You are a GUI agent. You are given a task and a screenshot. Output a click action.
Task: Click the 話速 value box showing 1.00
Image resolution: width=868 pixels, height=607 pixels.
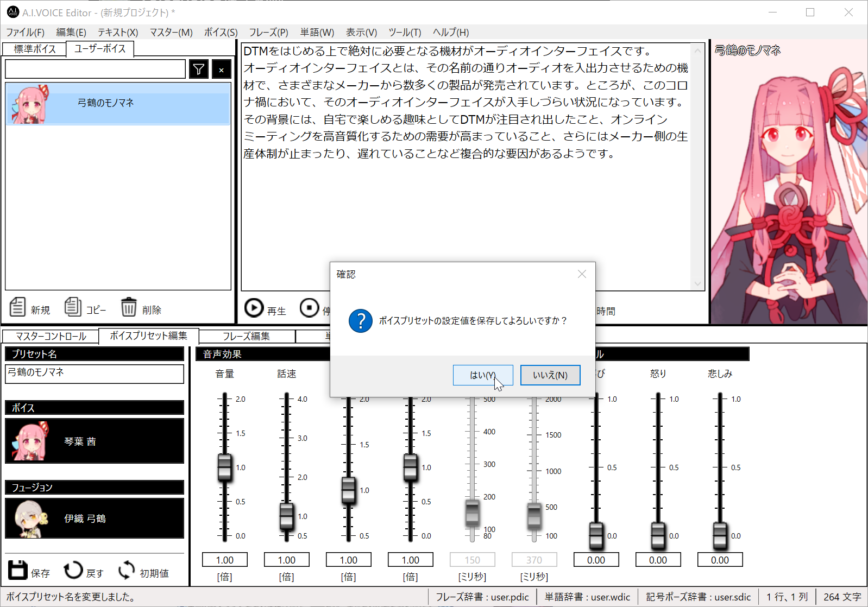(x=287, y=560)
